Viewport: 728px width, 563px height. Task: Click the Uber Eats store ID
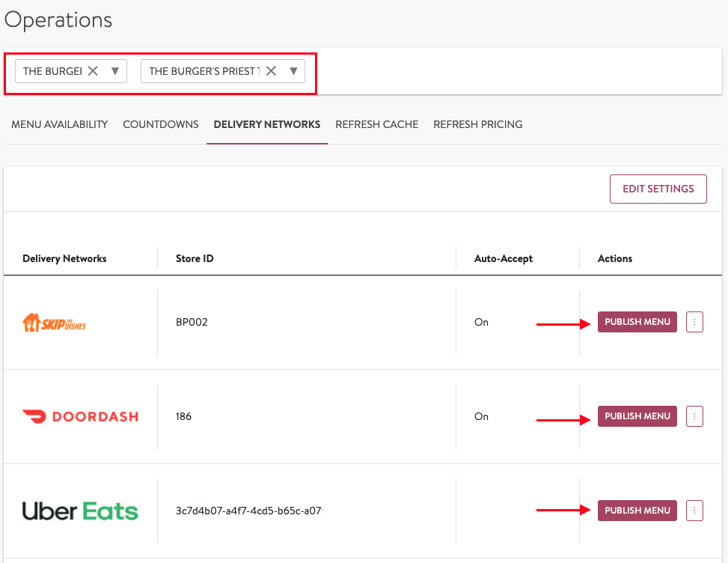click(x=248, y=511)
